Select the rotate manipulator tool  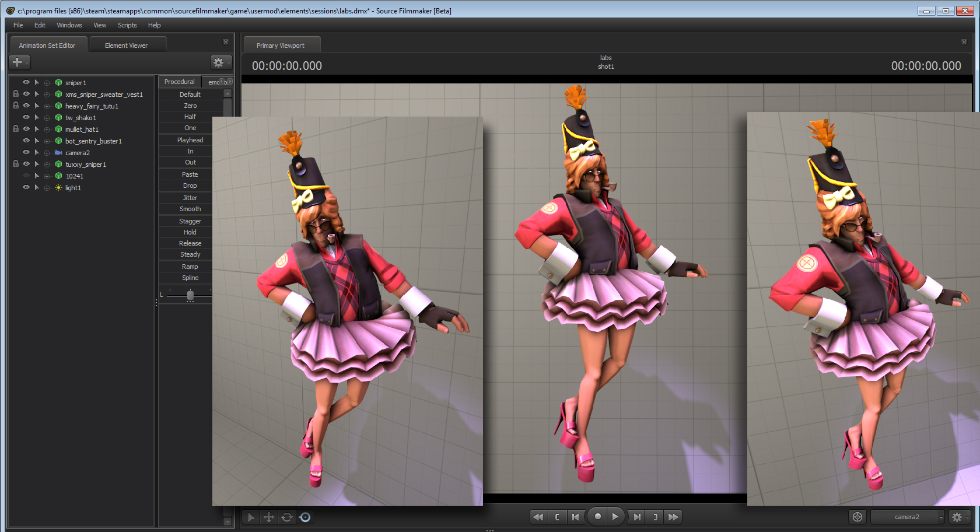[287, 517]
